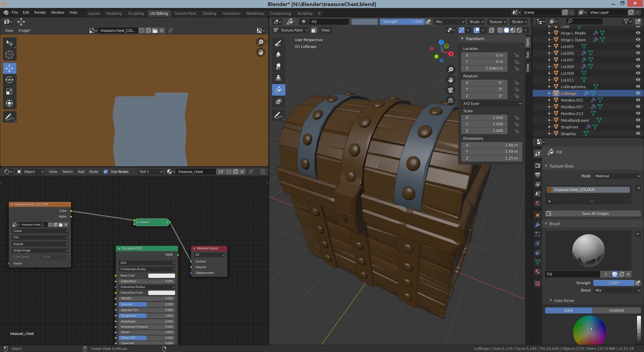Image resolution: width=644 pixels, height=352 pixels.
Task: Select the Soften tool in the paint toolbar
Action: coord(278,54)
